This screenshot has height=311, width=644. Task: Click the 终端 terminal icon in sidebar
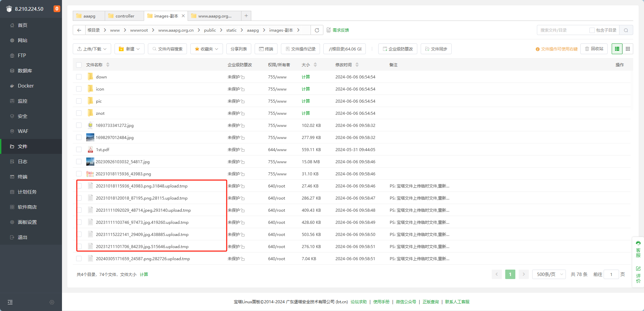click(x=12, y=177)
